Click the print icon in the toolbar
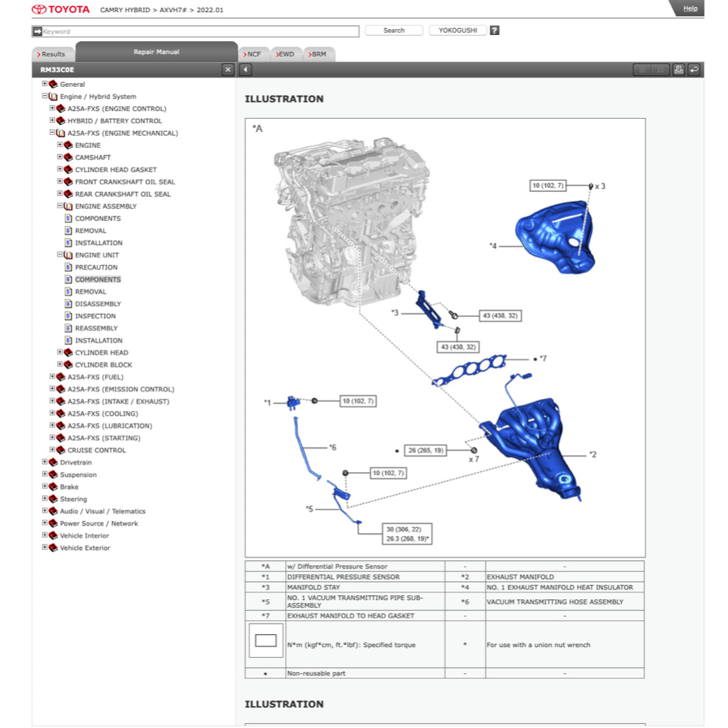 (x=678, y=70)
